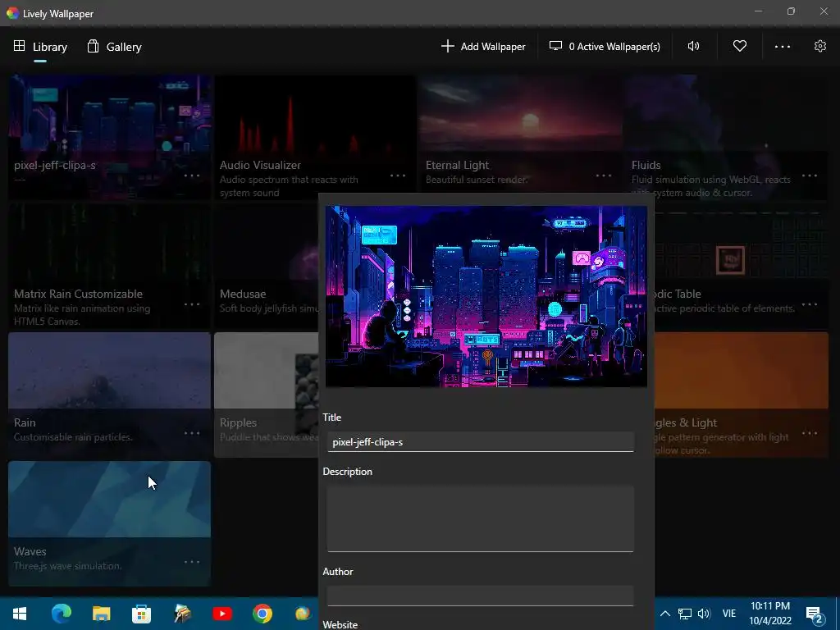840x630 pixels.
Task: Open the more menu for the Waves card
Action: (192, 562)
